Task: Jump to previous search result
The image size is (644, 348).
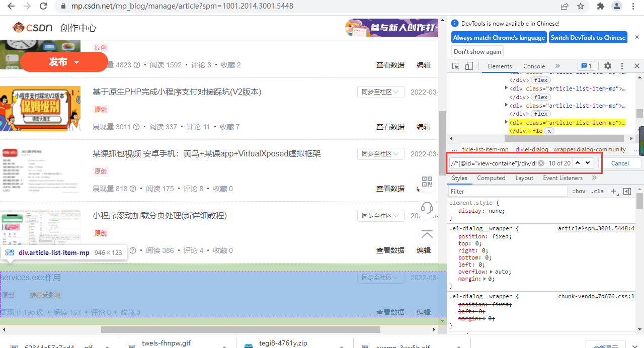Action: pyautogui.click(x=578, y=163)
